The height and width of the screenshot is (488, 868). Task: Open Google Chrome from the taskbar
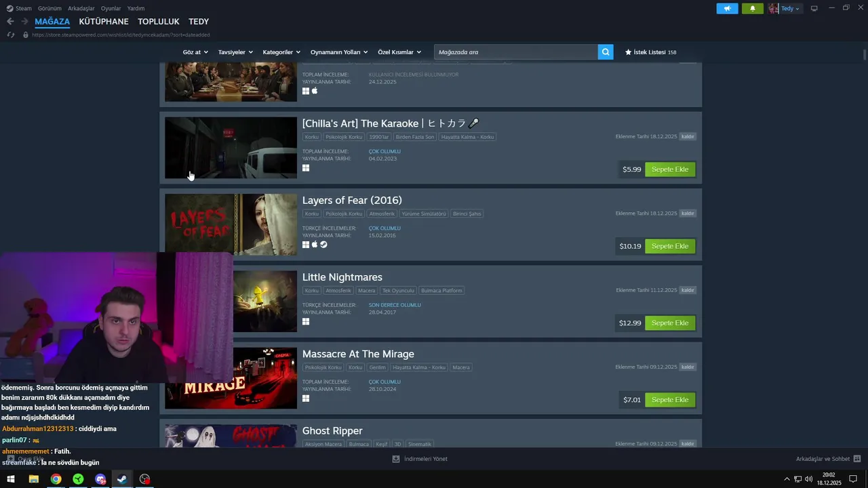click(x=56, y=479)
